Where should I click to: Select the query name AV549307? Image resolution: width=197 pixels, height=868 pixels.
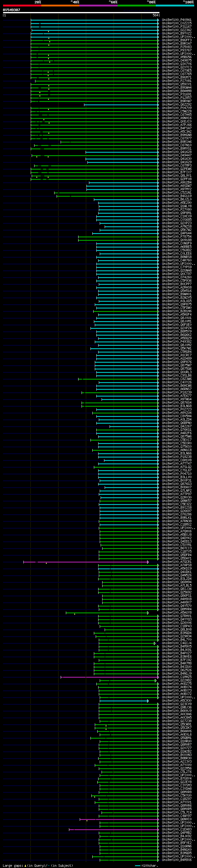click(11, 10)
